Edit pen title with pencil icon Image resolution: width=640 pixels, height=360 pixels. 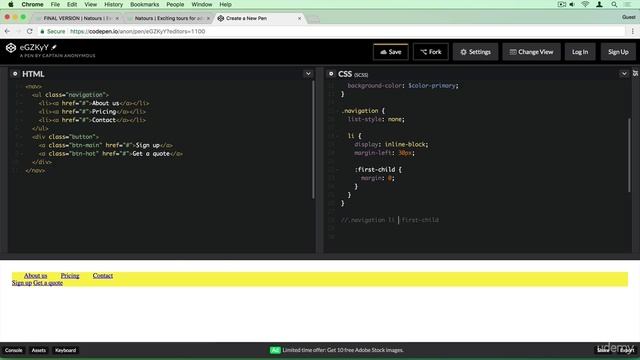coord(54,47)
